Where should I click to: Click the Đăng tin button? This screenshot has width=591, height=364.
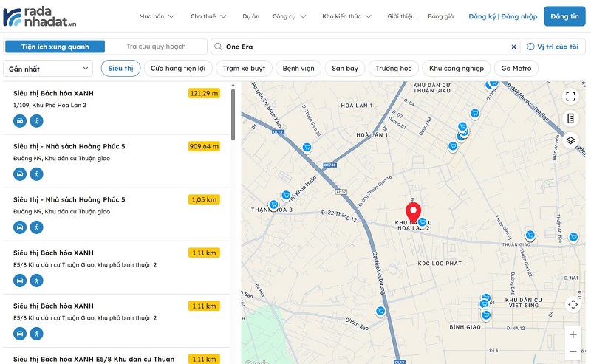tap(564, 16)
